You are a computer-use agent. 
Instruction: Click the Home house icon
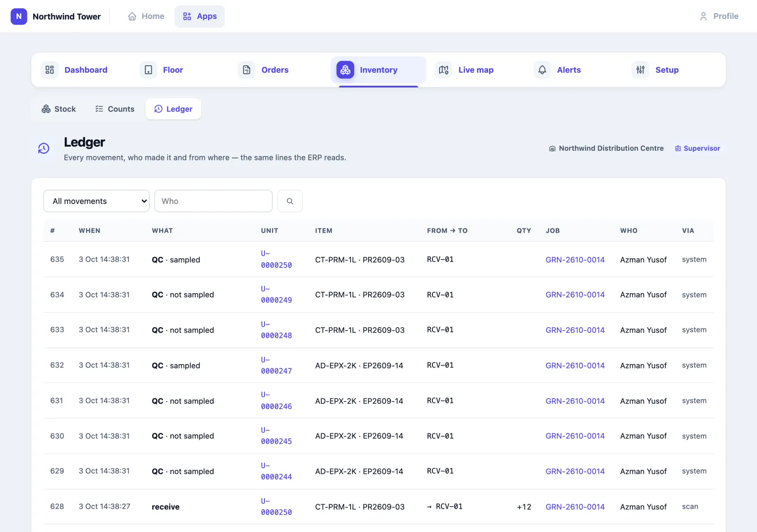click(x=132, y=17)
